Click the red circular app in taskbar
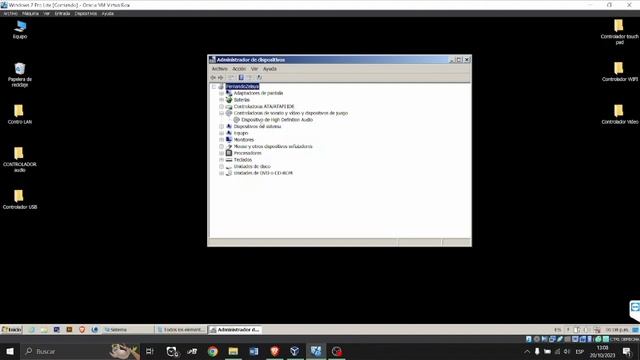Screen dimensions: 640x360 pyautogui.click(x=336, y=351)
